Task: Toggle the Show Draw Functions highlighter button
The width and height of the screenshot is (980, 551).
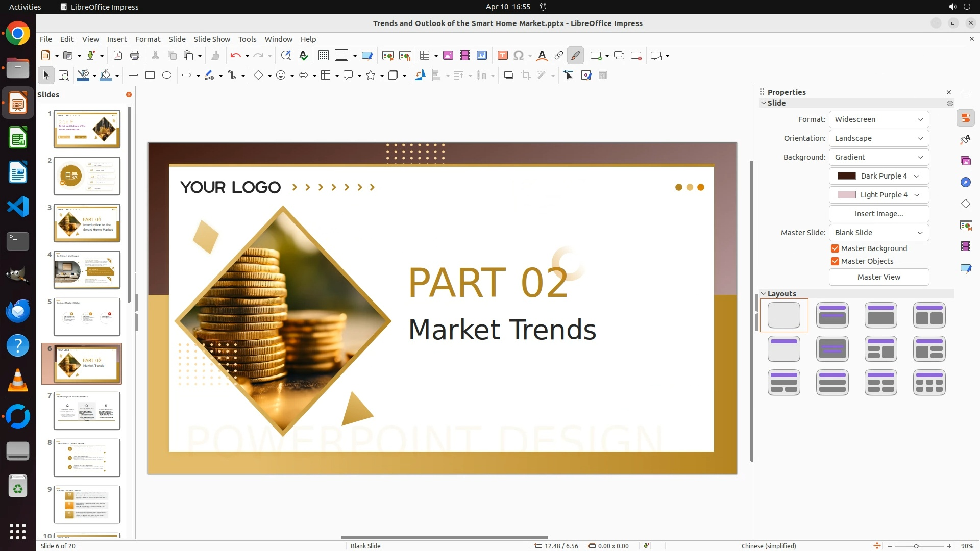Action: [x=575, y=56]
